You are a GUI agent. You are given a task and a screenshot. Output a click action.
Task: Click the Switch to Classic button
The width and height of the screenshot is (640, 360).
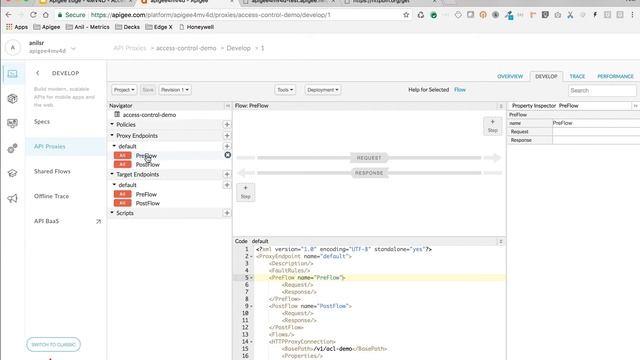point(53,344)
